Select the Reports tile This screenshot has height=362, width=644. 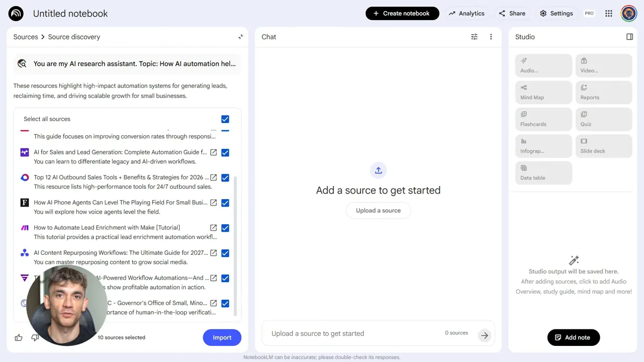click(604, 92)
